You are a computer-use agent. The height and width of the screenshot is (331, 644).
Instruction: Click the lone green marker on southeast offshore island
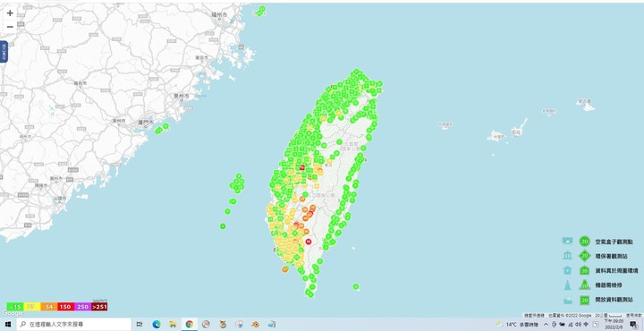(x=356, y=286)
